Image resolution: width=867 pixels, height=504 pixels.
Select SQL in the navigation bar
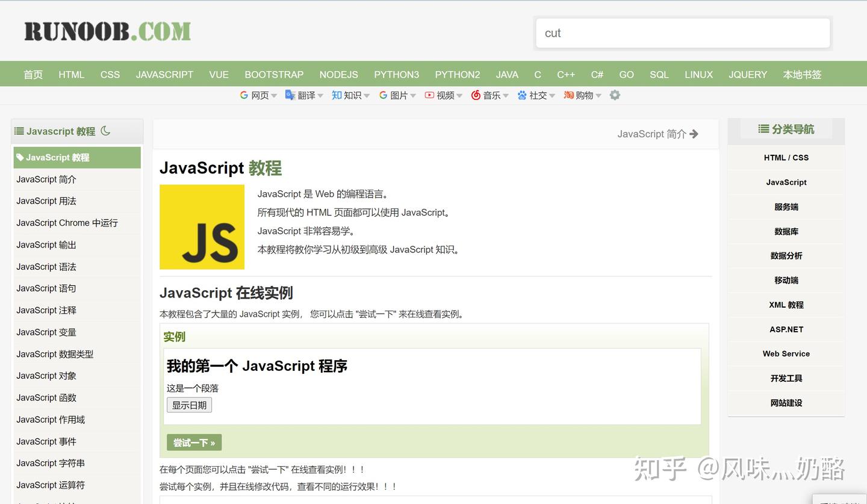pos(659,75)
